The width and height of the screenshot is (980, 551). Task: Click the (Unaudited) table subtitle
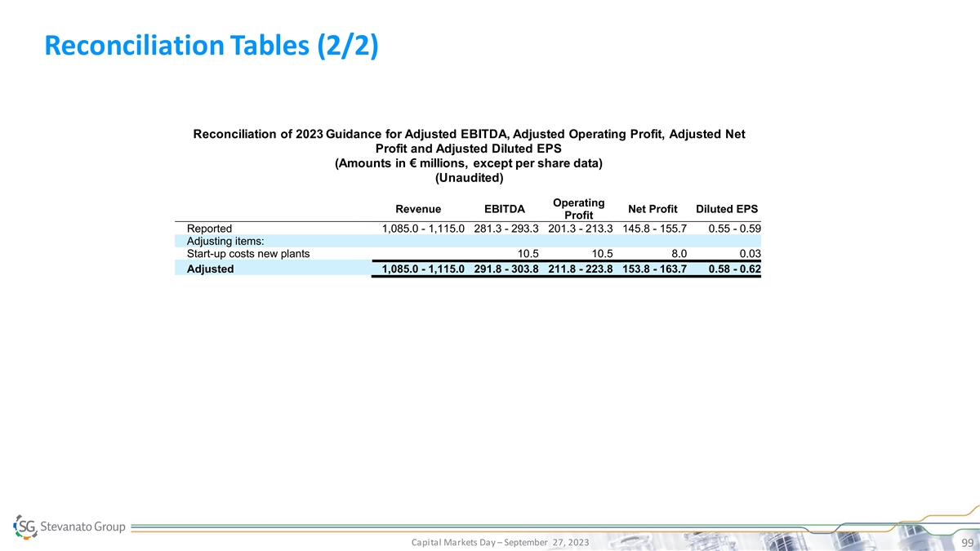point(469,178)
